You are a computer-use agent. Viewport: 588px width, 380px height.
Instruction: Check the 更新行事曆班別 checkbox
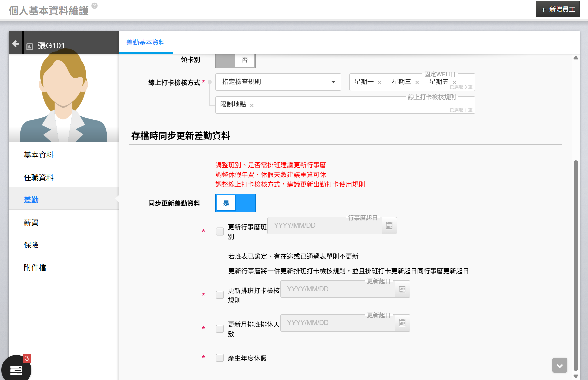click(x=220, y=231)
